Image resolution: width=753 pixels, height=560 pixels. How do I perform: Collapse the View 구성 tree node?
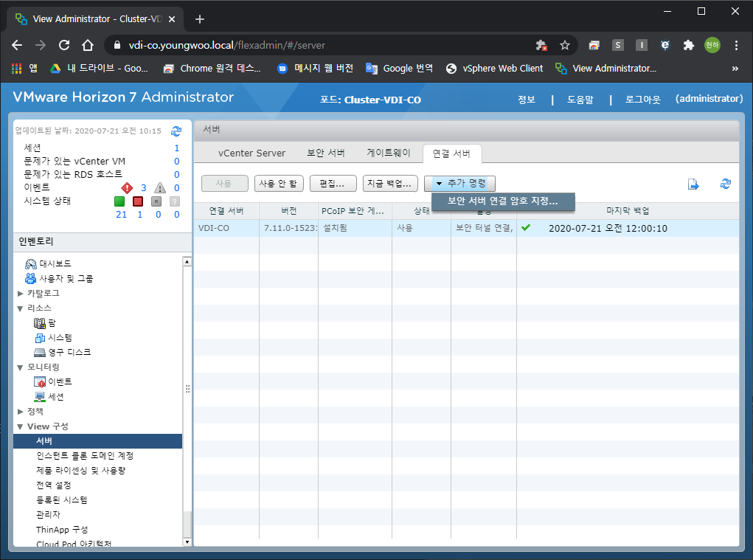(20, 426)
